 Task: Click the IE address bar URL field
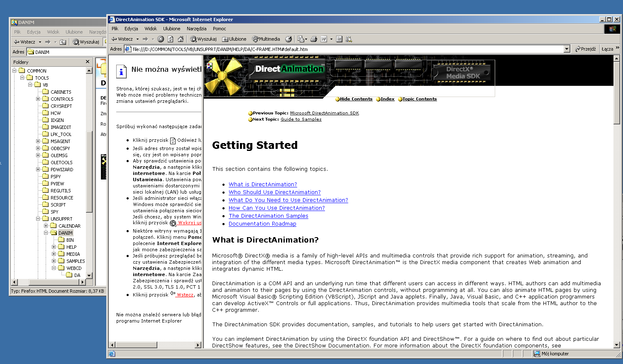pyautogui.click(x=347, y=49)
